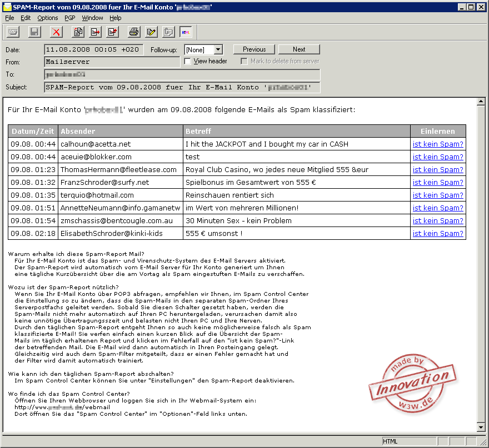The width and height of the screenshot is (489, 448).
Task: Open the PGP menu
Action: click(x=70, y=18)
